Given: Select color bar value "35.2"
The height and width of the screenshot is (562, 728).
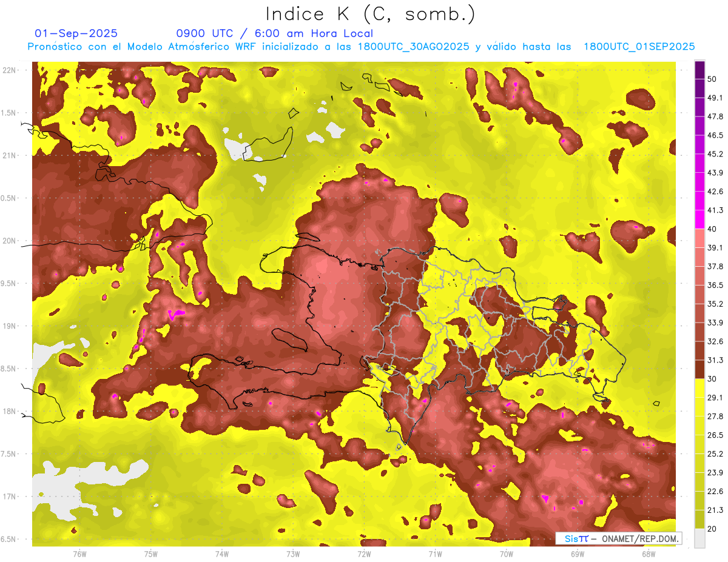Looking at the screenshot, I should [715, 304].
